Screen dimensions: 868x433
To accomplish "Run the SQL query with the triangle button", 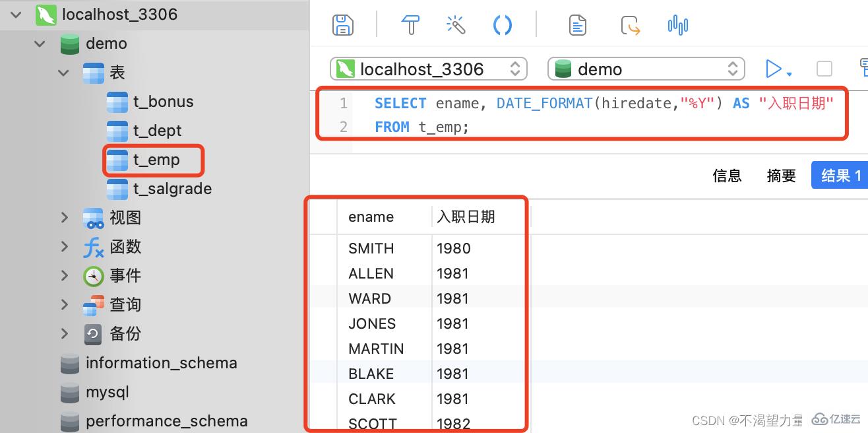I will 774,69.
